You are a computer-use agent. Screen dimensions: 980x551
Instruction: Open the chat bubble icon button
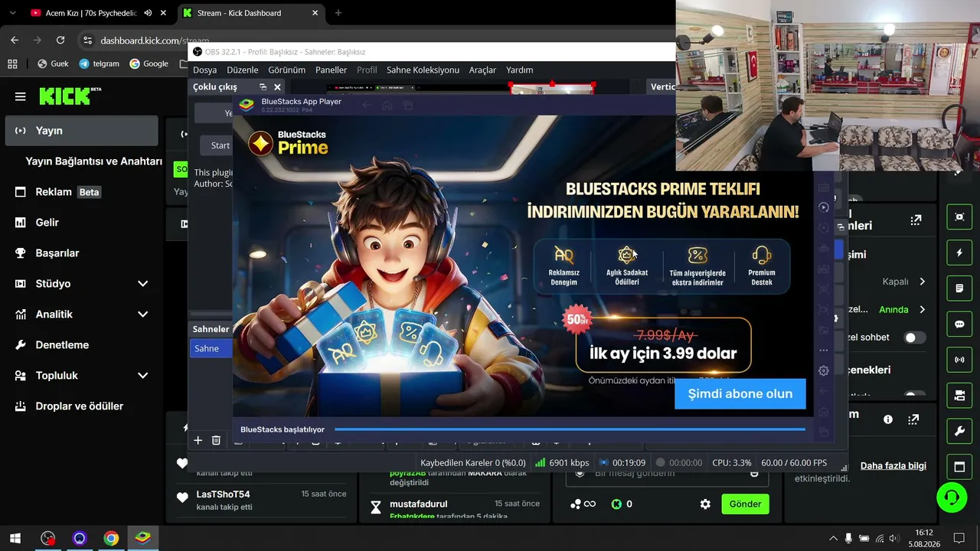959,324
